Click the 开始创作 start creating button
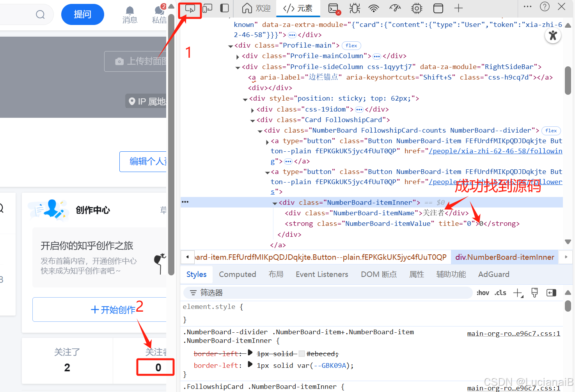The height and width of the screenshot is (392, 575). (x=100, y=310)
